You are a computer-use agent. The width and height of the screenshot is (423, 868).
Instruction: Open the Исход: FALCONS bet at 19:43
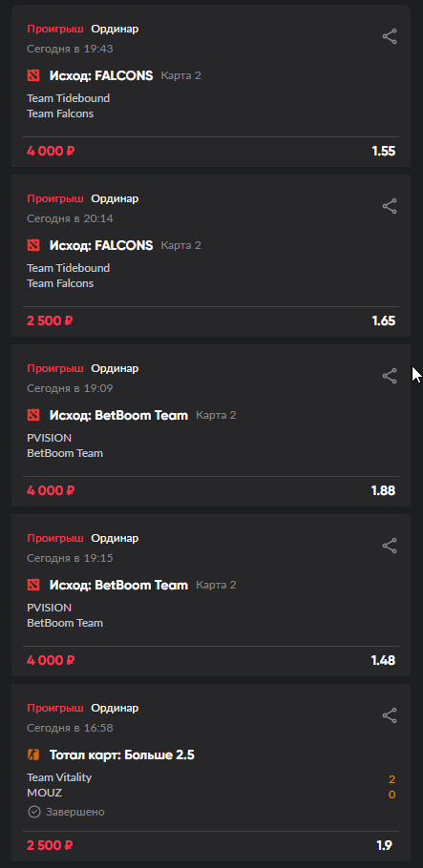tap(101, 76)
